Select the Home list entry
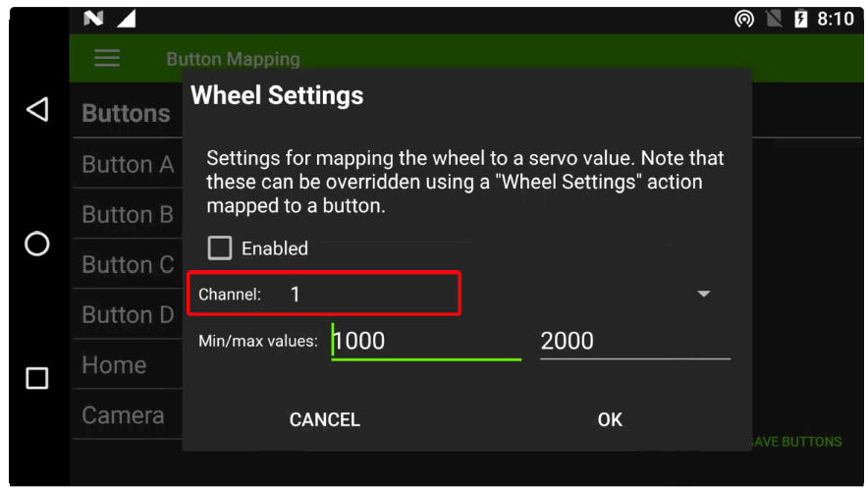 114,365
